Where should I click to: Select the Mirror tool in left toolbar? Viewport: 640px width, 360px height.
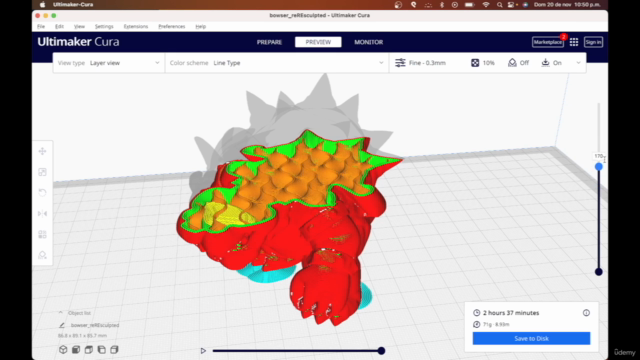click(42, 213)
